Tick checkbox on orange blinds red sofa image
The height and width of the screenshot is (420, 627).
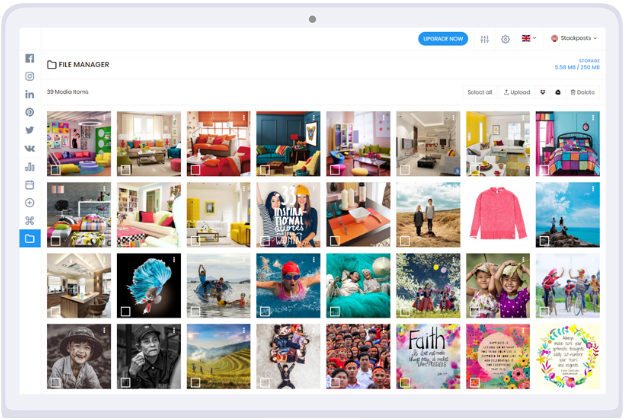196,170
